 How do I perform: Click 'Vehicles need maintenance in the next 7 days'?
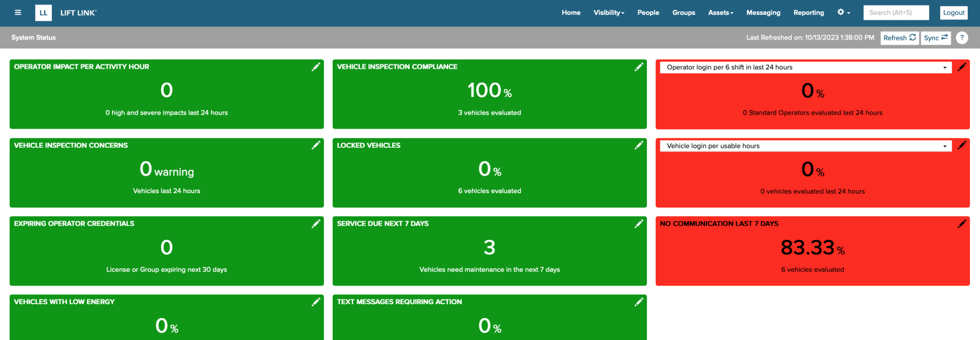click(x=490, y=269)
